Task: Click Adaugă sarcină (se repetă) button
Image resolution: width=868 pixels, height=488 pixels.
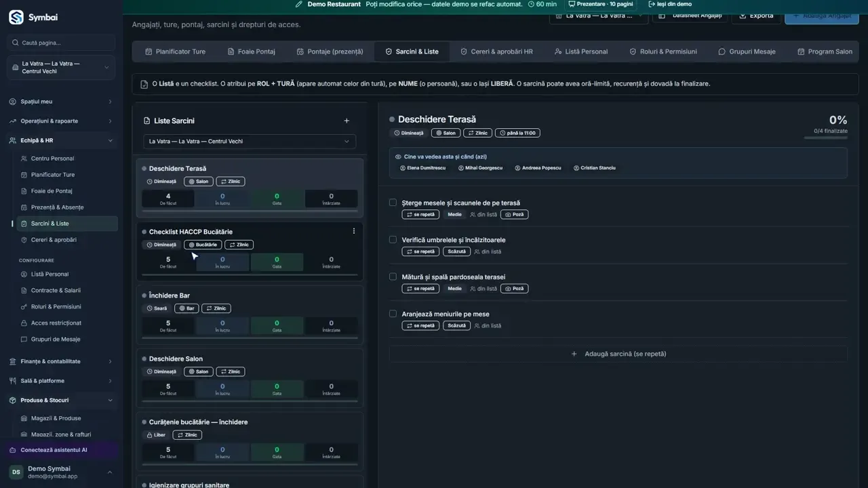Action: [618, 354]
